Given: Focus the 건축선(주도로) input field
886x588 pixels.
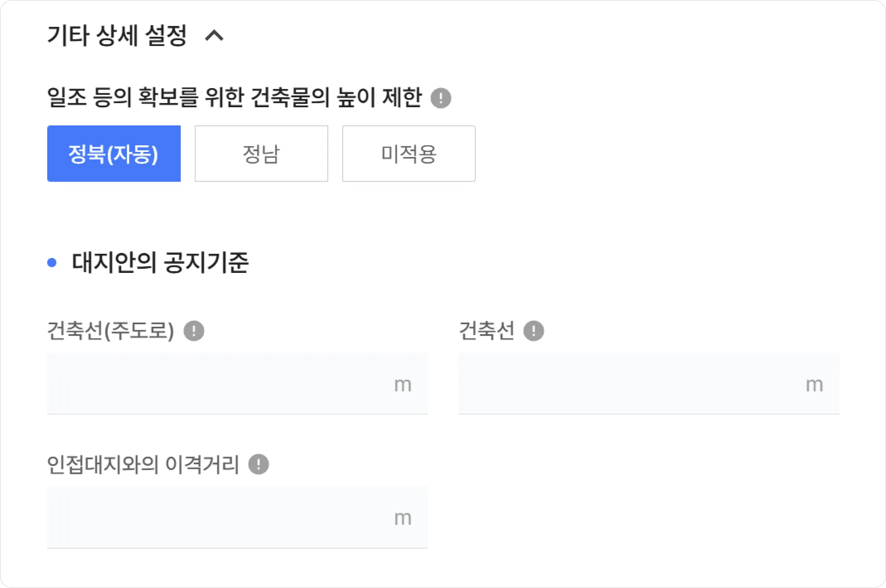Looking at the screenshot, I should pos(216,384).
